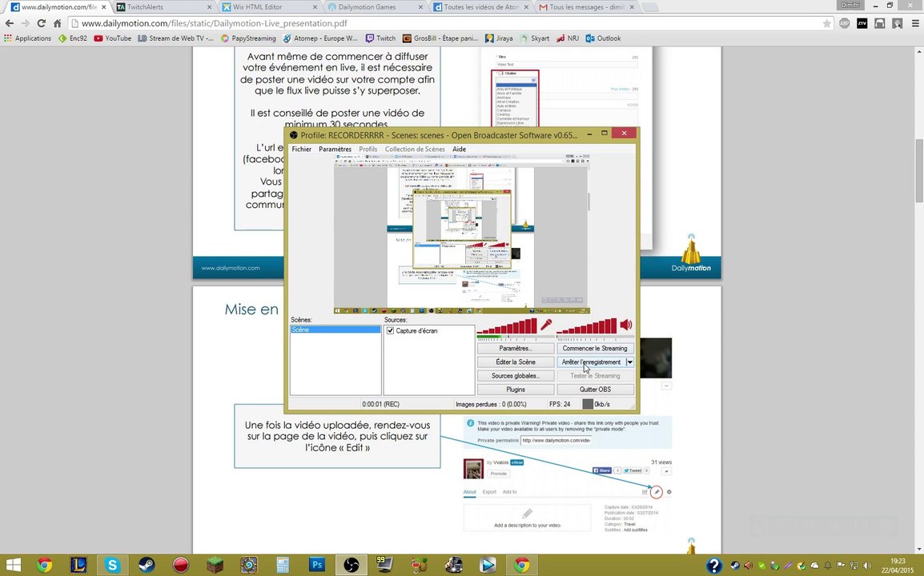Open Minecraft from the taskbar
This screenshot has width=924, height=576.
coord(215,566)
